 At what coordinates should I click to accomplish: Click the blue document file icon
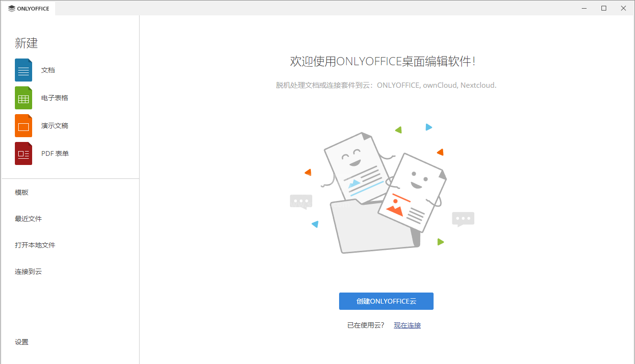(24, 70)
